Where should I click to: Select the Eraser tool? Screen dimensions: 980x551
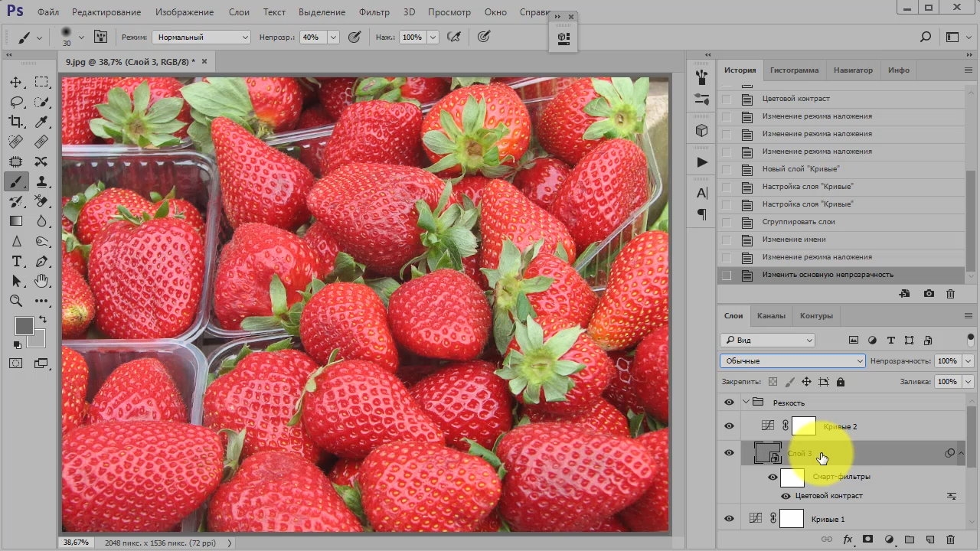point(41,201)
